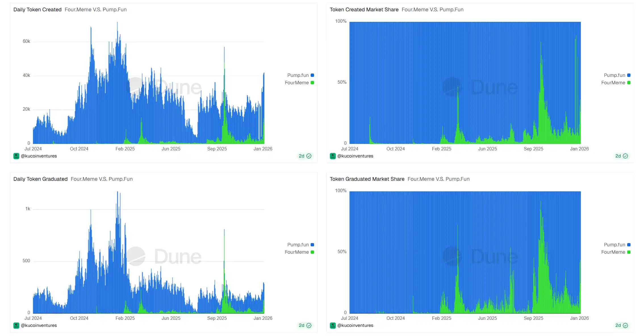Click kucoinventures avatar under Daily Token Graduated
Viewport: 644px width, 336px height.
tap(16, 325)
